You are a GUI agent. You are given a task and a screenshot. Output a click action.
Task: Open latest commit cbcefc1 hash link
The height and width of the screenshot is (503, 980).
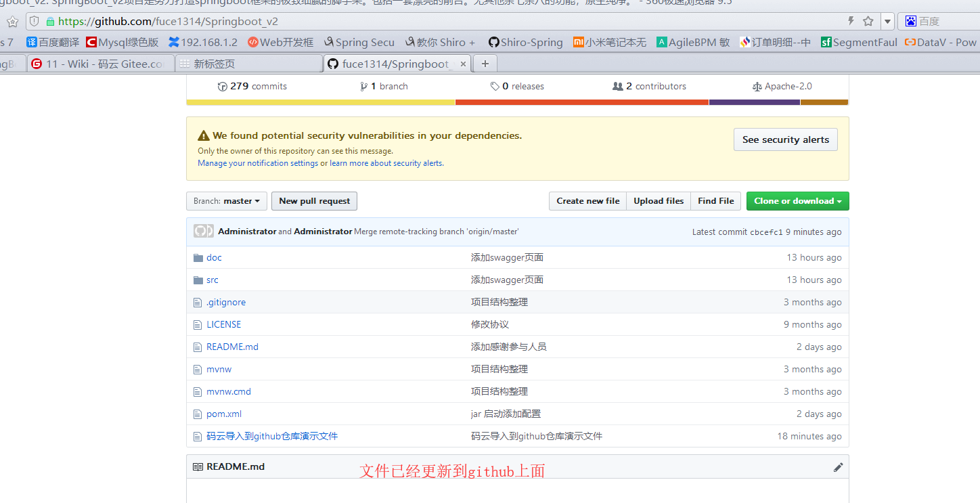coord(766,232)
